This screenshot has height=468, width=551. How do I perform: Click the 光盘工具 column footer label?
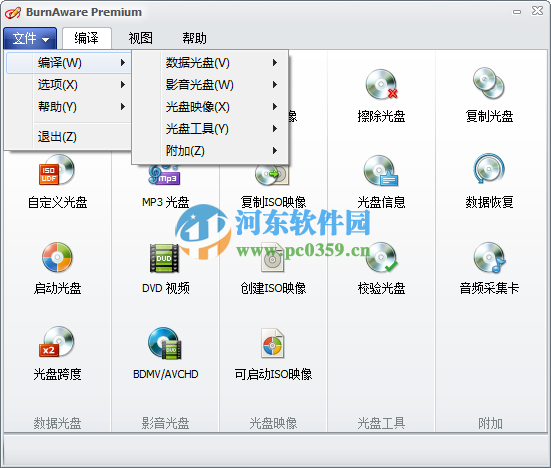381,423
